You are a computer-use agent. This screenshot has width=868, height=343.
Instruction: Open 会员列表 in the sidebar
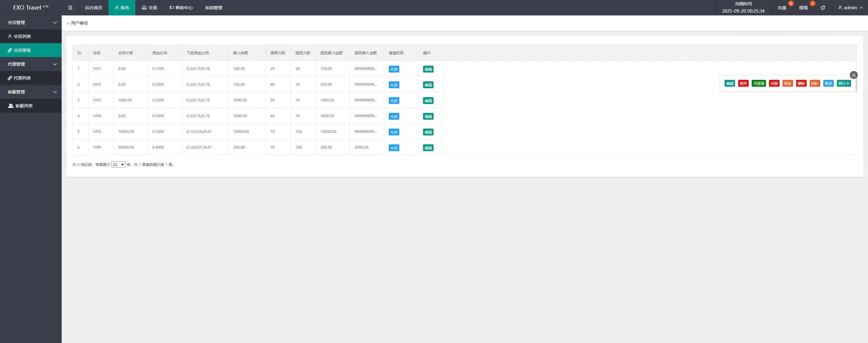tap(31, 36)
